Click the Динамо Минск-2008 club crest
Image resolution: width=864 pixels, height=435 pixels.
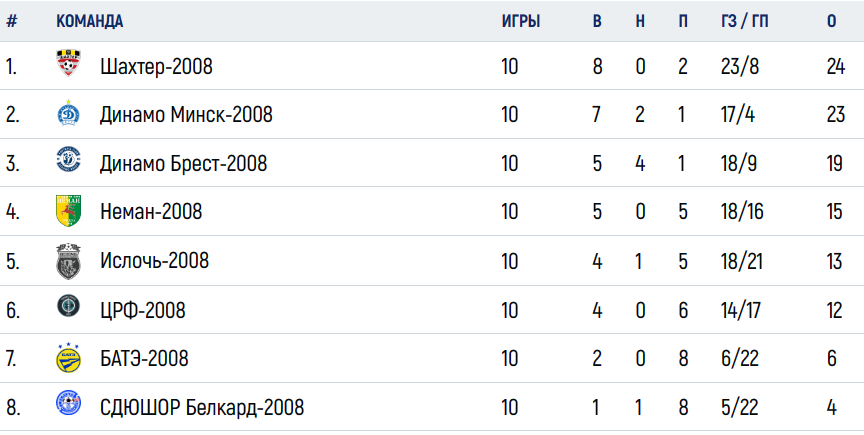tap(69, 114)
